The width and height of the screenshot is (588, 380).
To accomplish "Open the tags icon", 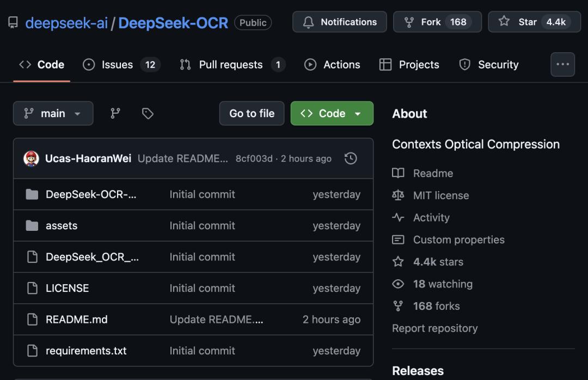I will (148, 113).
